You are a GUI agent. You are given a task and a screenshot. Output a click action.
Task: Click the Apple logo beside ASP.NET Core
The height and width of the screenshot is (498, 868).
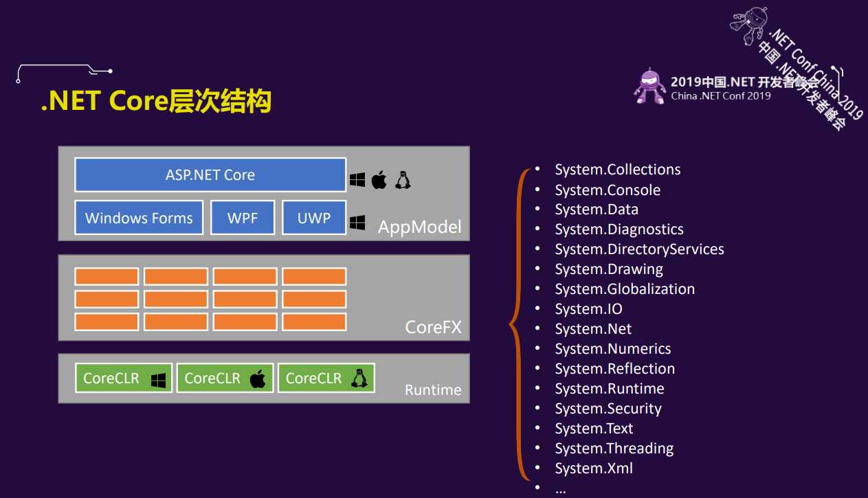[x=379, y=180]
